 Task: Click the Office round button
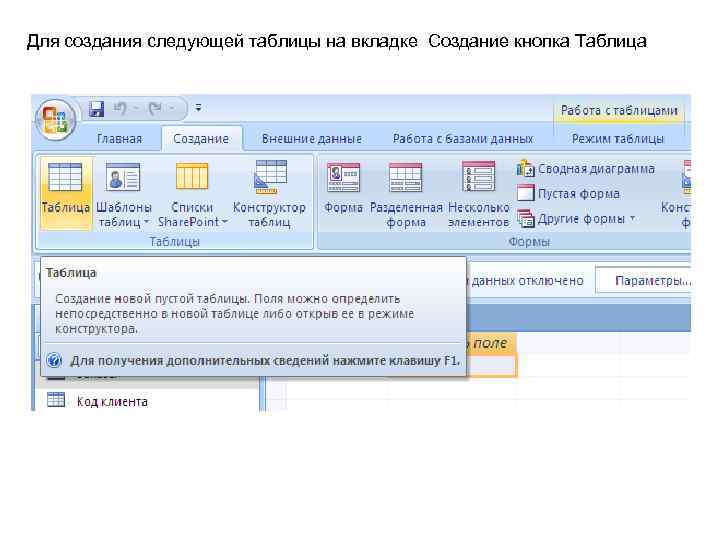[55, 119]
